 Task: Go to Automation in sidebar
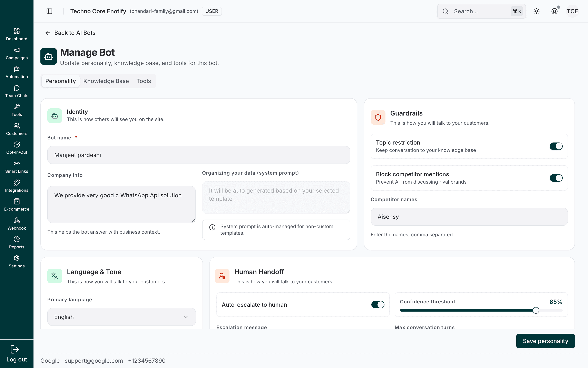click(17, 73)
